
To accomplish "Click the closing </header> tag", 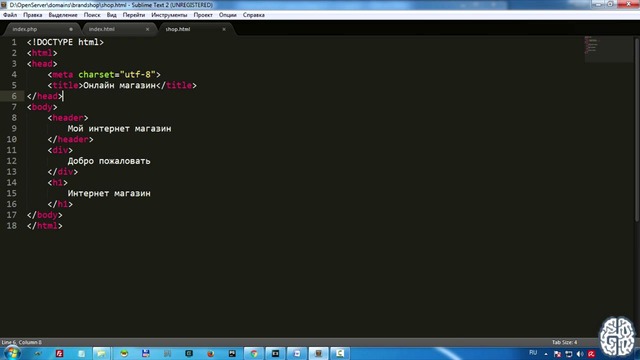I will (70, 140).
